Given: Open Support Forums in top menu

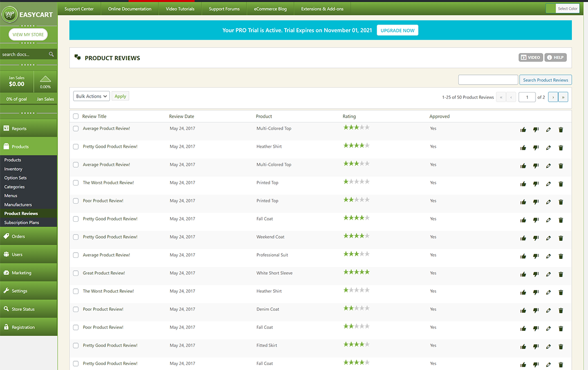Looking at the screenshot, I should tap(224, 9).
